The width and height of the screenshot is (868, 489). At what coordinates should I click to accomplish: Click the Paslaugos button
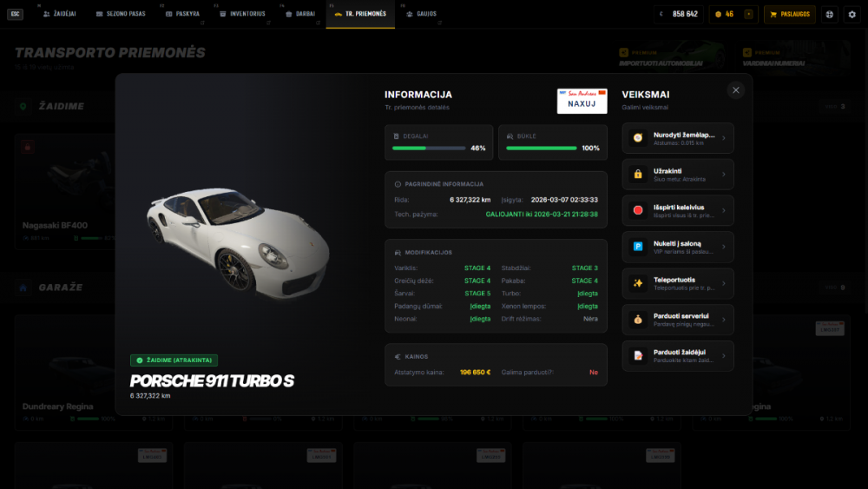pos(790,15)
